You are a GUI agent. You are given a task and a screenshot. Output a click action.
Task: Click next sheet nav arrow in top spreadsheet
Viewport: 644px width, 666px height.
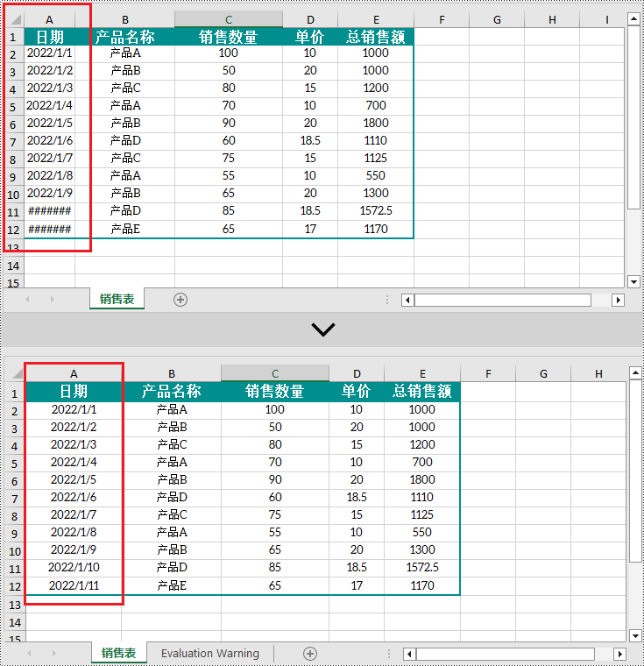pos(53,300)
